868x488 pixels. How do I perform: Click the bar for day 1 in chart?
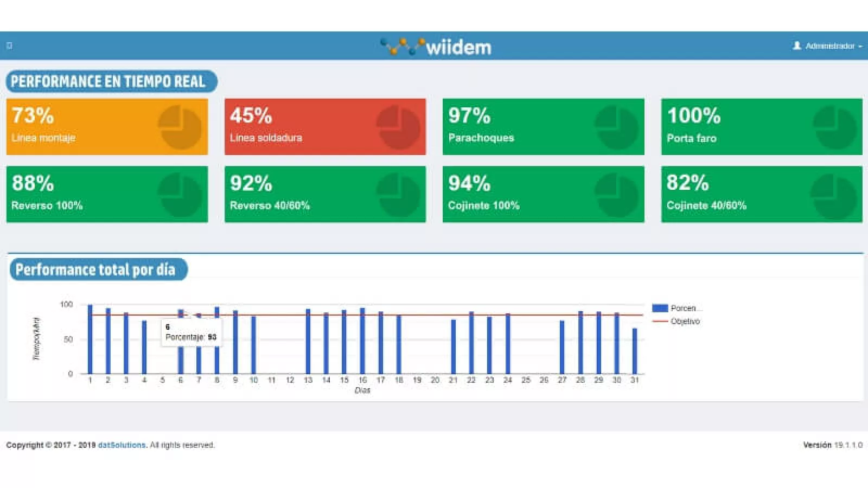tap(90, 339)
